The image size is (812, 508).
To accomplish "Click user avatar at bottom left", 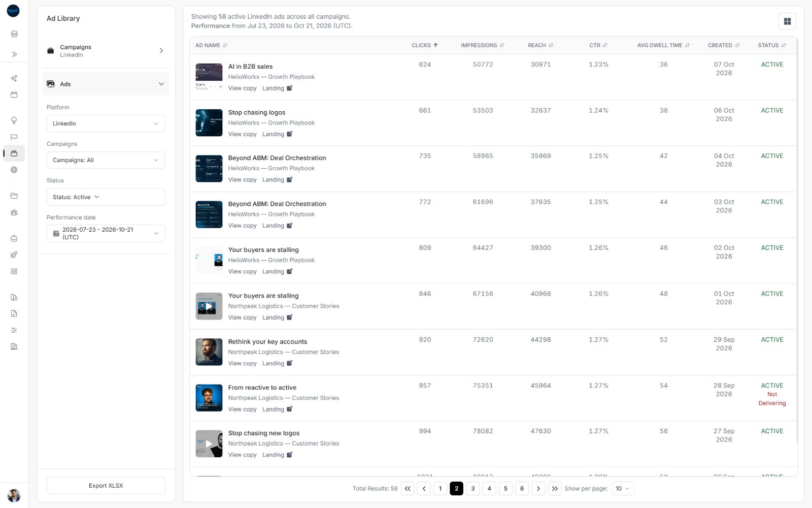I will point(14,495).
